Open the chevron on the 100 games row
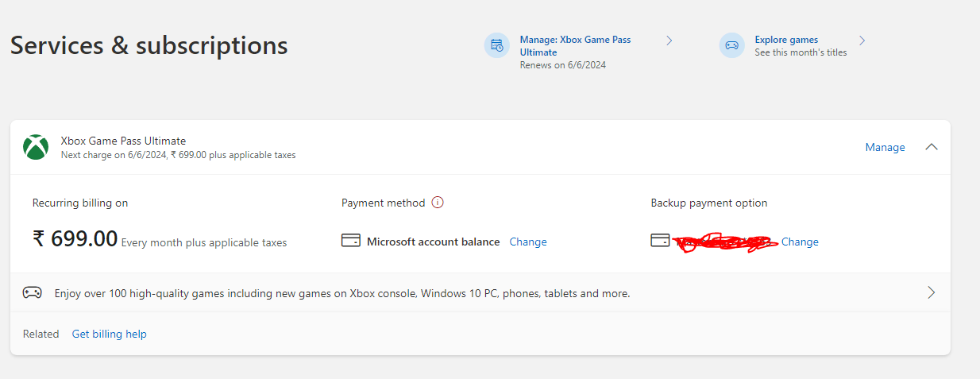This screenshot has width=980, height=379. tap(932, 292)
